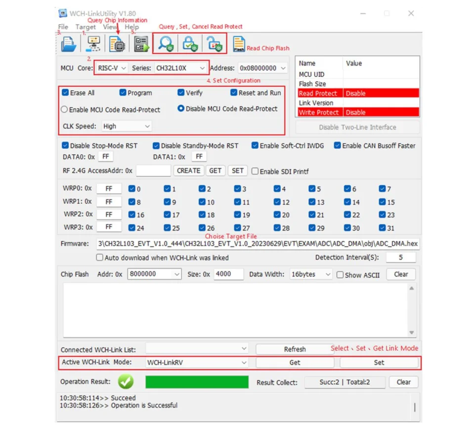Click the Query Chip Information icon
Image resolution: width=476 pixels, height=448 pixels.
[x=117, y=45]
